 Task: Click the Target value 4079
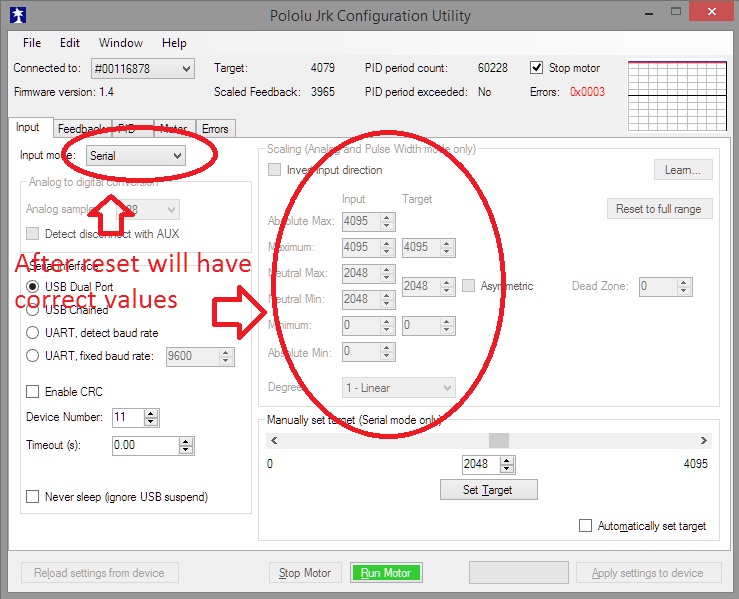[322, 68]
